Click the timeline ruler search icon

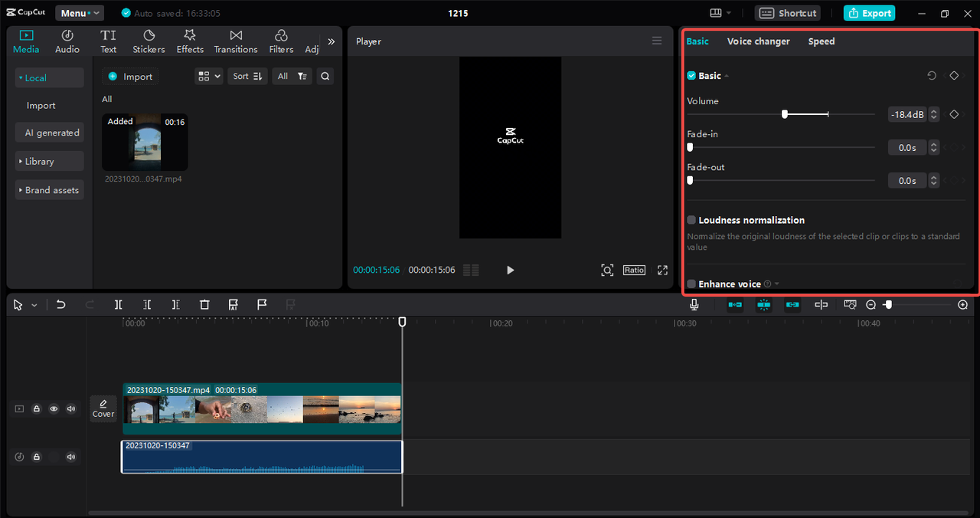point(850,305)
